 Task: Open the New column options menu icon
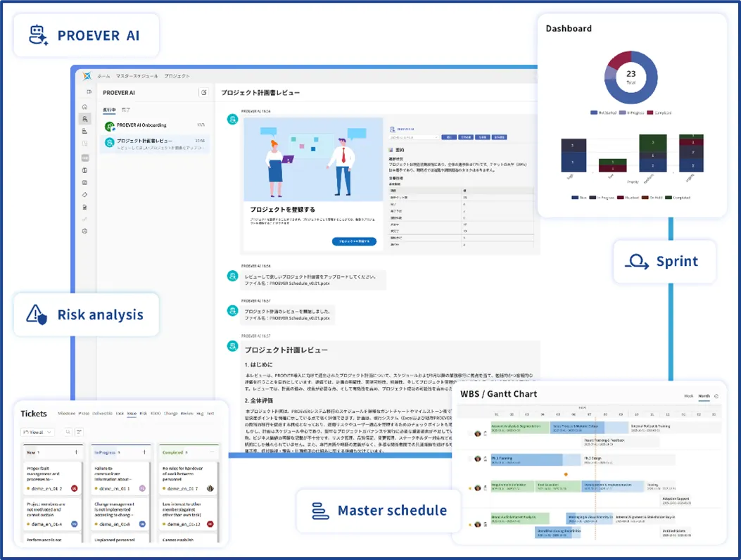(x=76, y=452)
